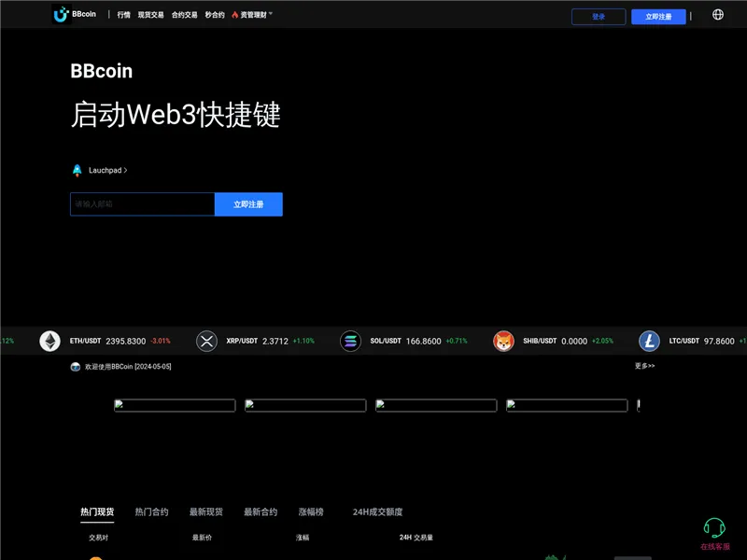The image size is (747, 560).
Task: Click the +1.10% change value
Action: (303, 341)
